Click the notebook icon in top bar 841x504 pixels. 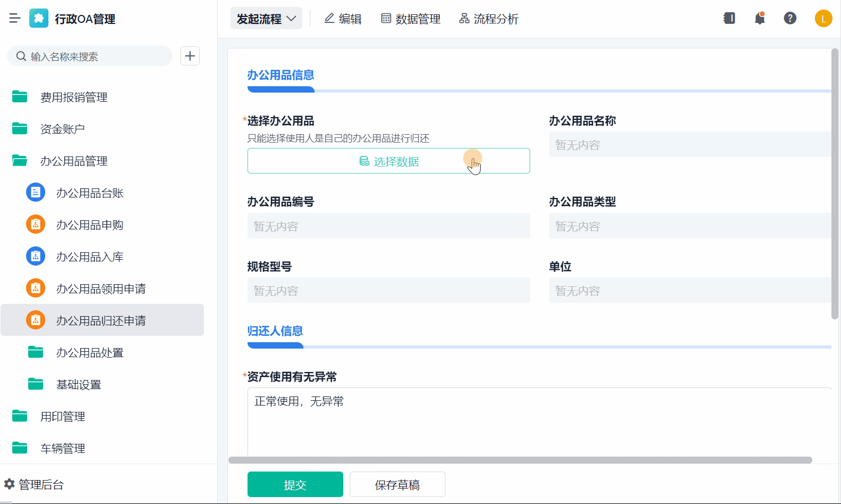[x=729, y=19]
